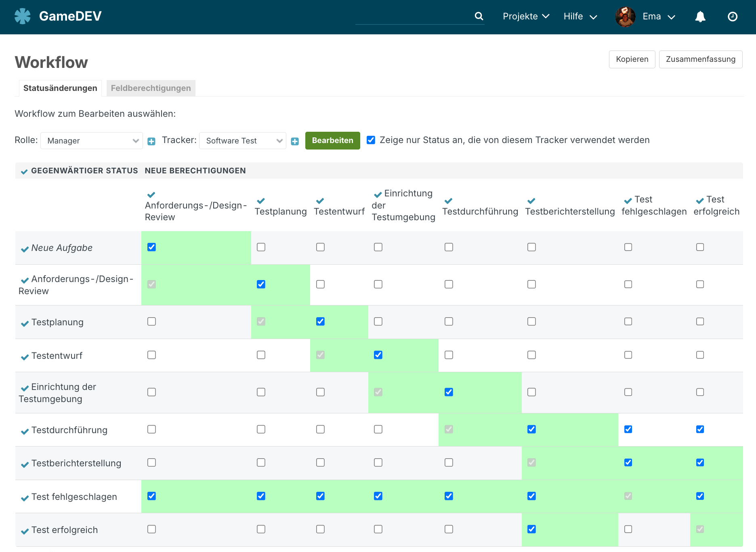Click column checkmark icon for Test fehlgeschlagen

[628, 201]
